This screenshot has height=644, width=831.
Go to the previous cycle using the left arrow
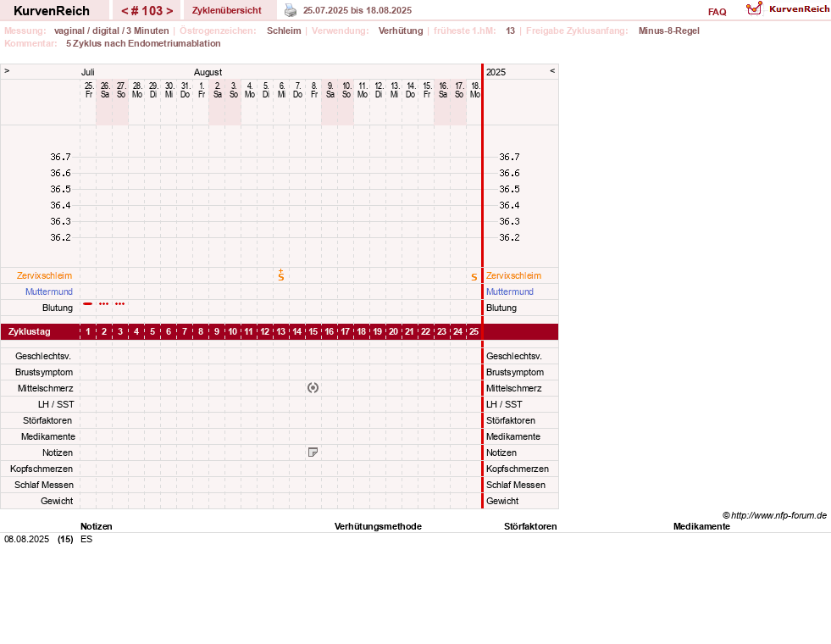125,11
